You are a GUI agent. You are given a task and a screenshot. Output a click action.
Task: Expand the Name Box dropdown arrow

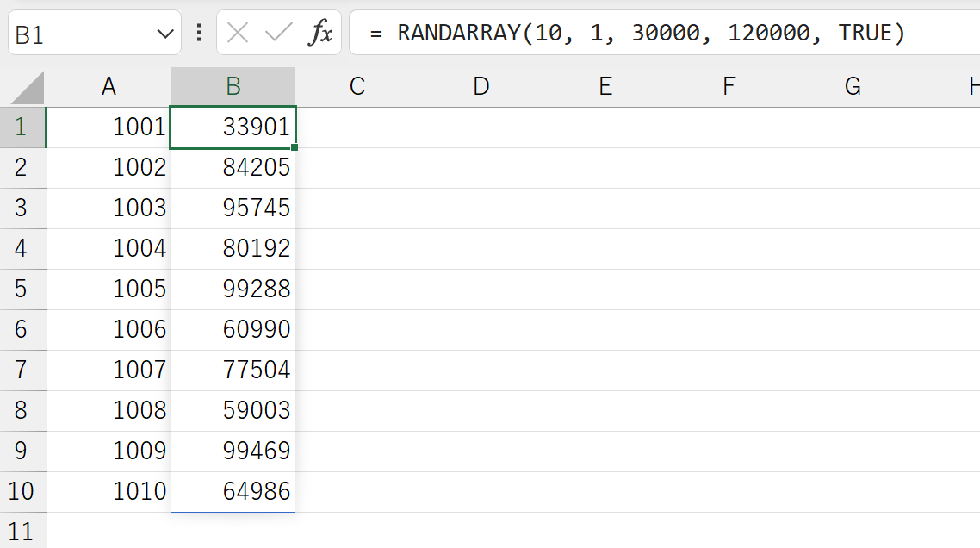(x=165, y=34)
